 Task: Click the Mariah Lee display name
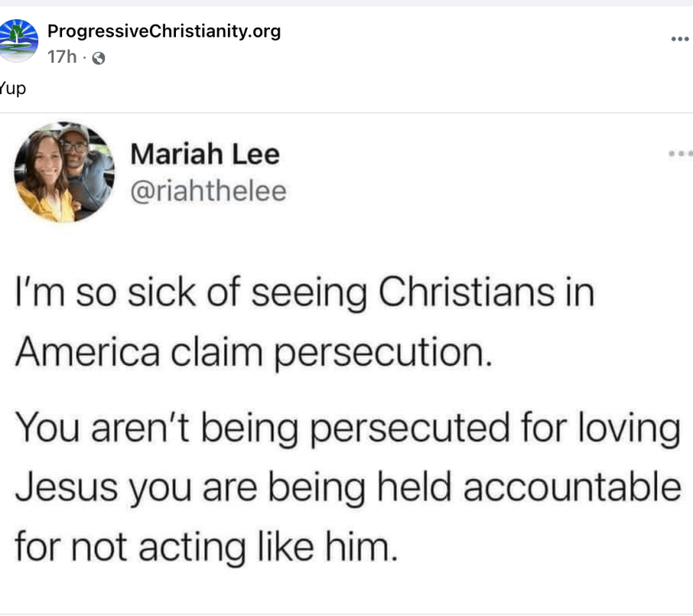205,154
